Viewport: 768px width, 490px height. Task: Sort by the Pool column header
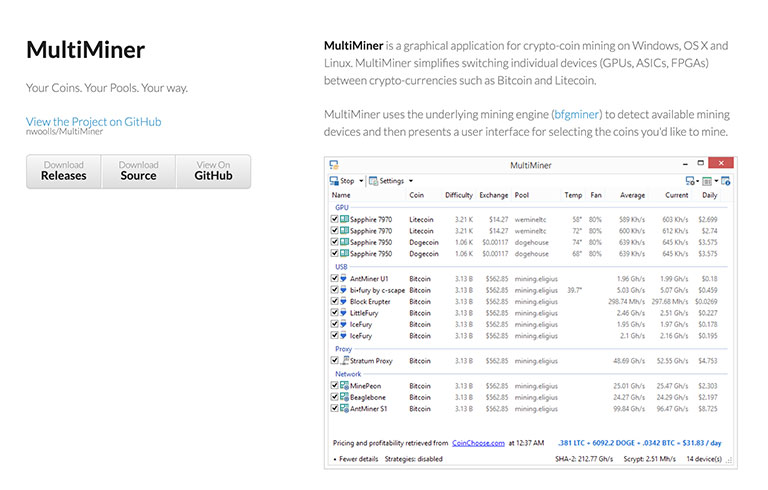522,195
